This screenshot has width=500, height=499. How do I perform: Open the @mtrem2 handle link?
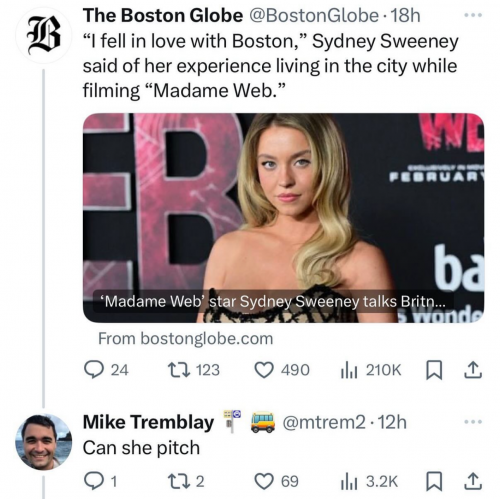pos(324,422)
